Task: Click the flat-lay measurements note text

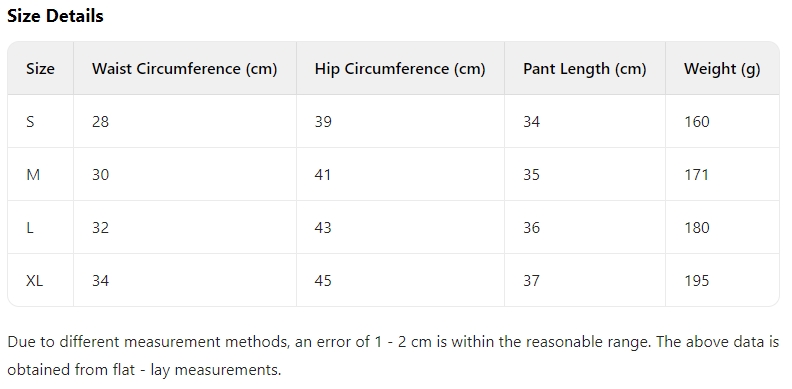Action: [393, 356]
